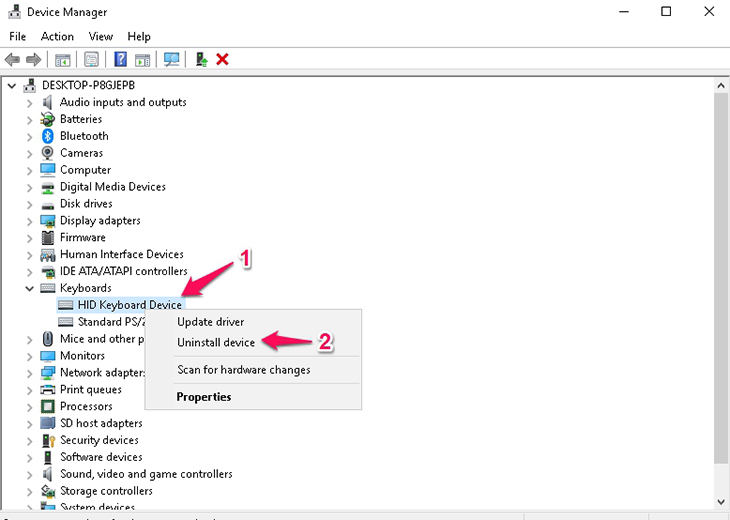Select the Cameras text label
Screen dimensions: 730x520
tap(81, 153)
